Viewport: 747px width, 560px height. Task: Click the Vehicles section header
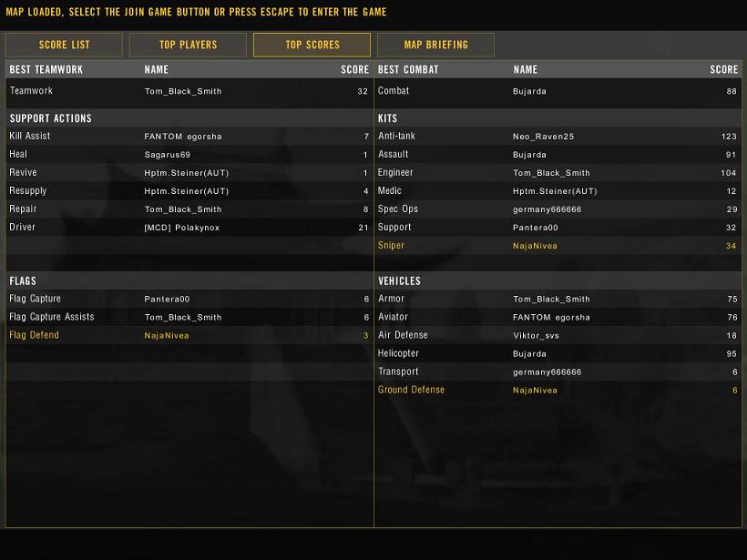399,281
